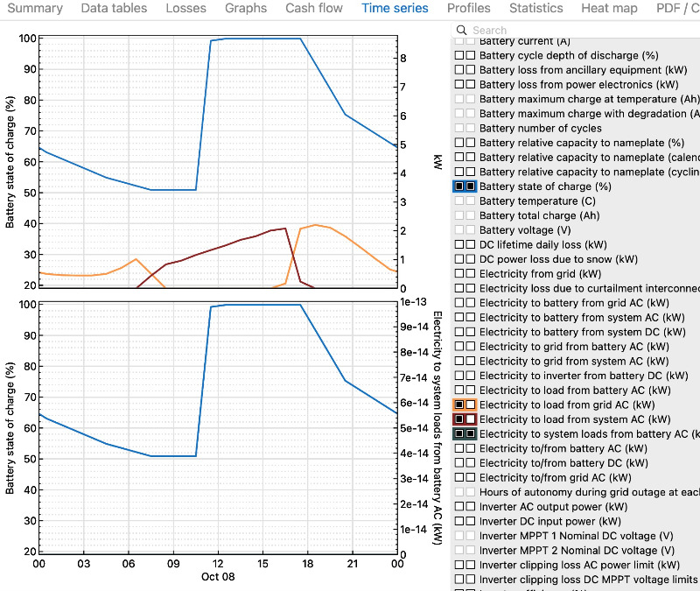This screenshot has width=700, height=591.
Task: Uncheck right checkbox for Battery state of charge
Action: tap(471, 186)
